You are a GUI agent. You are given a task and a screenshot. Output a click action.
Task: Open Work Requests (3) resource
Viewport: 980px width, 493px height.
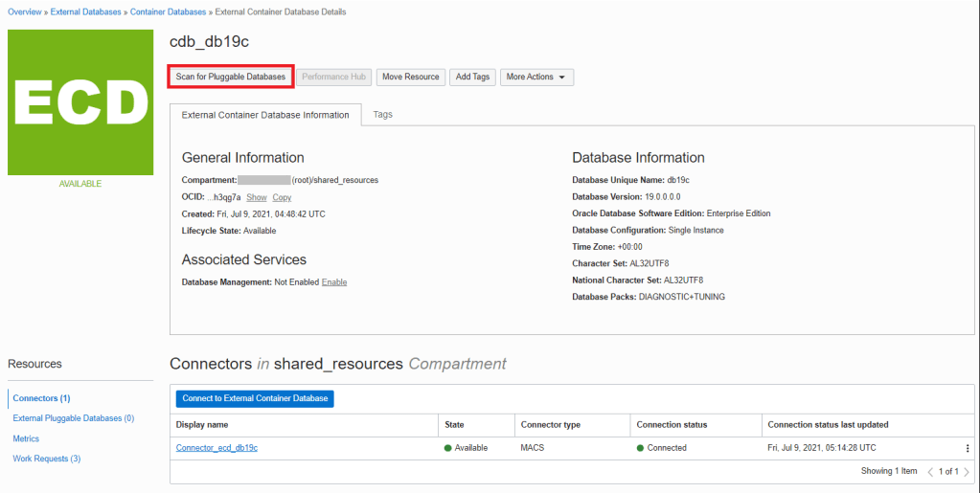(x=46, y=459)
